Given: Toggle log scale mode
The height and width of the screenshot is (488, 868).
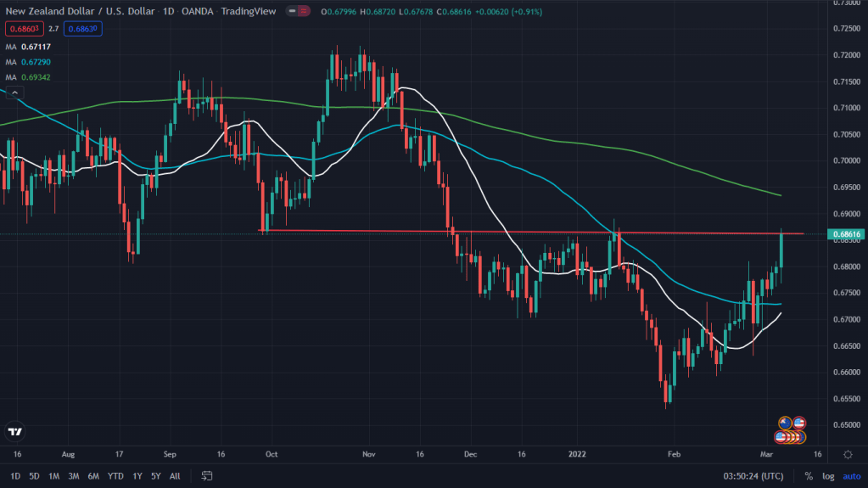Looking at the screenshot, I should 828,476.
